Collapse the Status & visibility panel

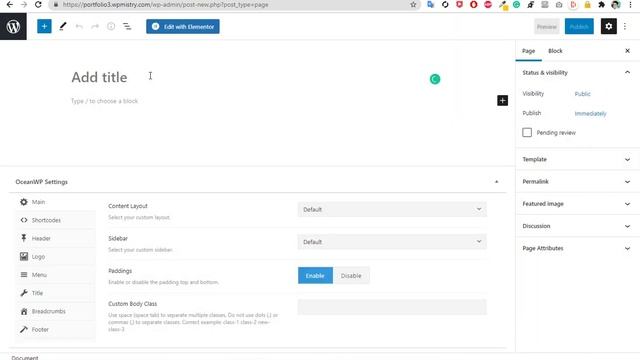(578, 73)
